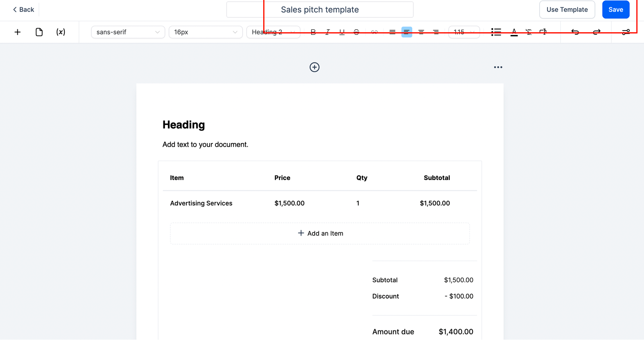
Task: Toggle underline formatting
Action: 342,32
